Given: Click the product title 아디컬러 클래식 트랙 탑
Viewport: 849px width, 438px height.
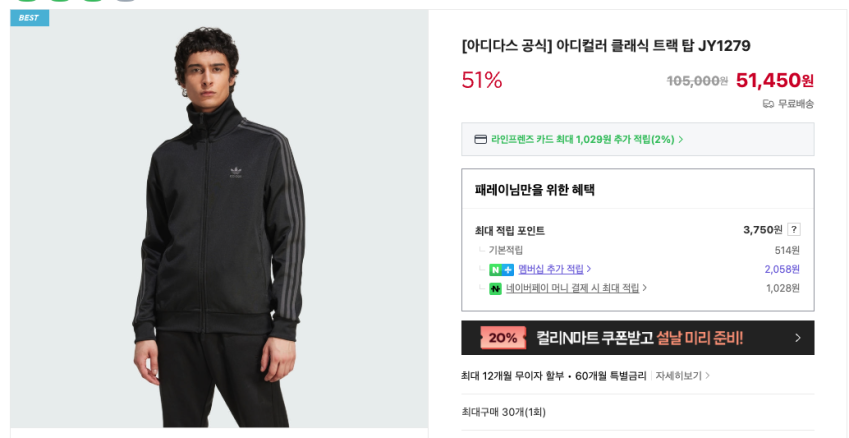Looking at the screenshot, I should [606, 45].
